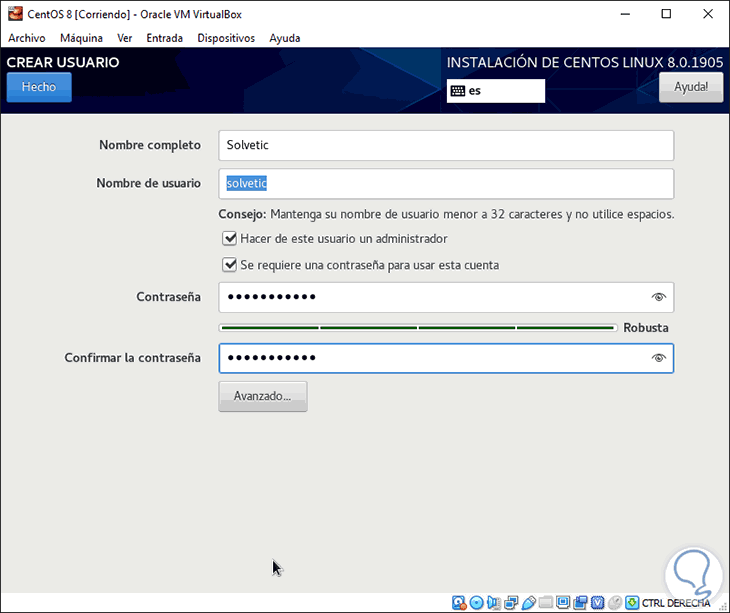
Task: Click the Consejo username tip text
Action: tap(446, 214)
